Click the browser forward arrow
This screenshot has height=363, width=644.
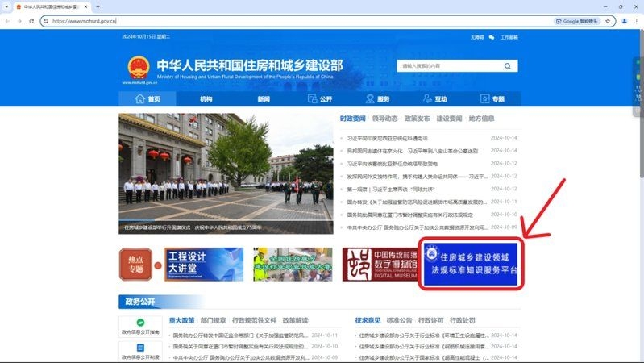click(x=19, y=21)
